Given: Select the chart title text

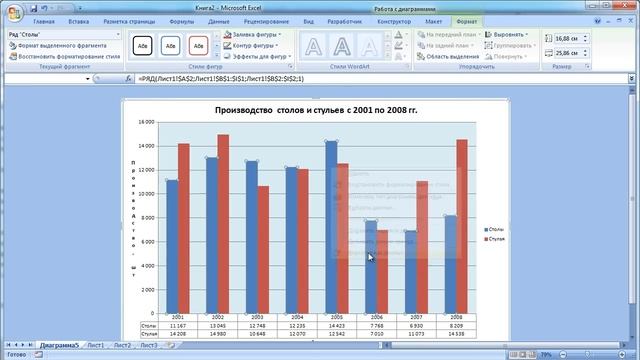Looking at the screenshot, I should pyautogui.click(x=316, y=110).
